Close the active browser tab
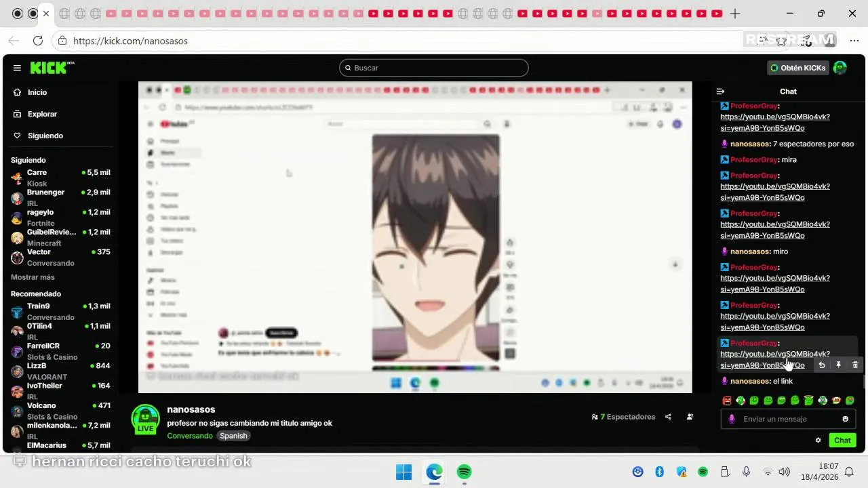This screenshot has height=488, width=868. (45, 14)
